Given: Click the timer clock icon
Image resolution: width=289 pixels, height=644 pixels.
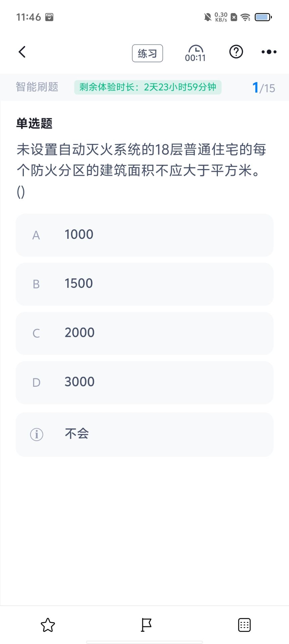Looking at the screenshot, I should click(x=195, y=49).
